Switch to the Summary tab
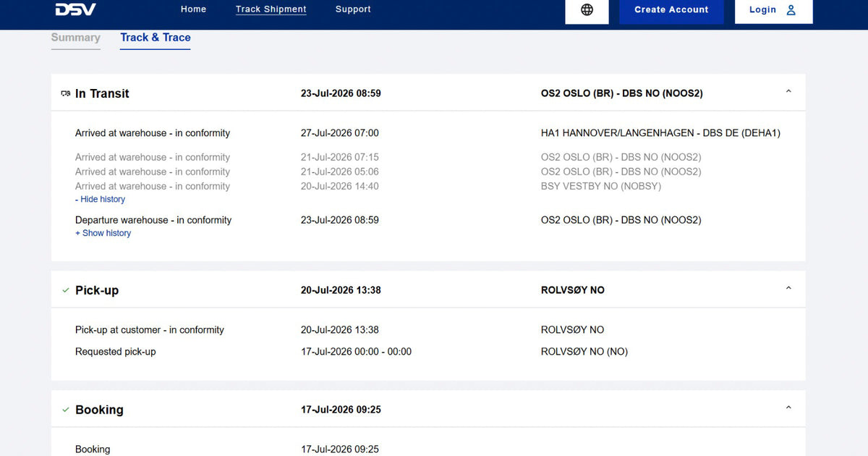 75,38
